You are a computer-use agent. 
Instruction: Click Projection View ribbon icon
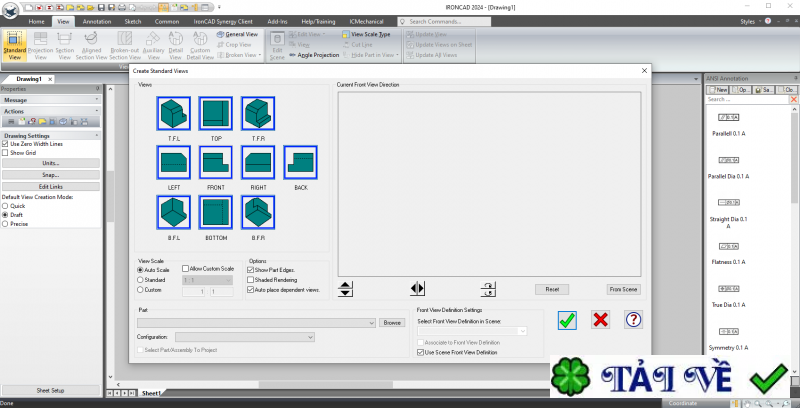point(40,45)
